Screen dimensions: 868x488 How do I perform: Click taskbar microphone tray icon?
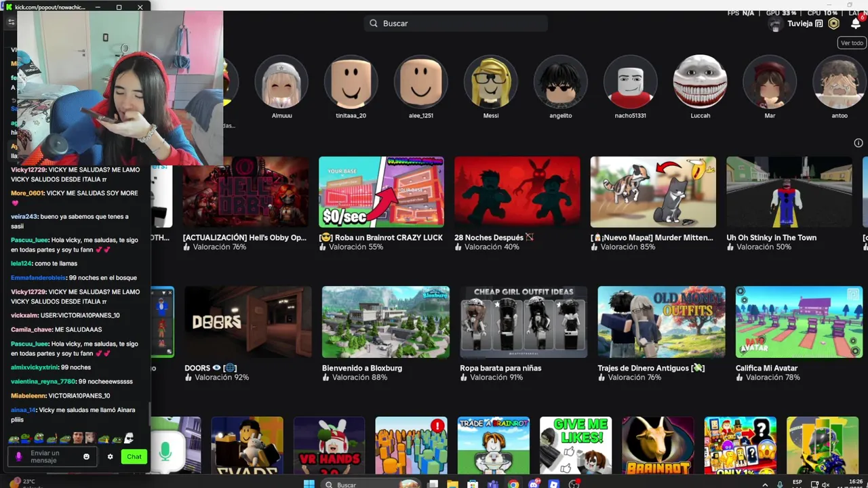780,485
